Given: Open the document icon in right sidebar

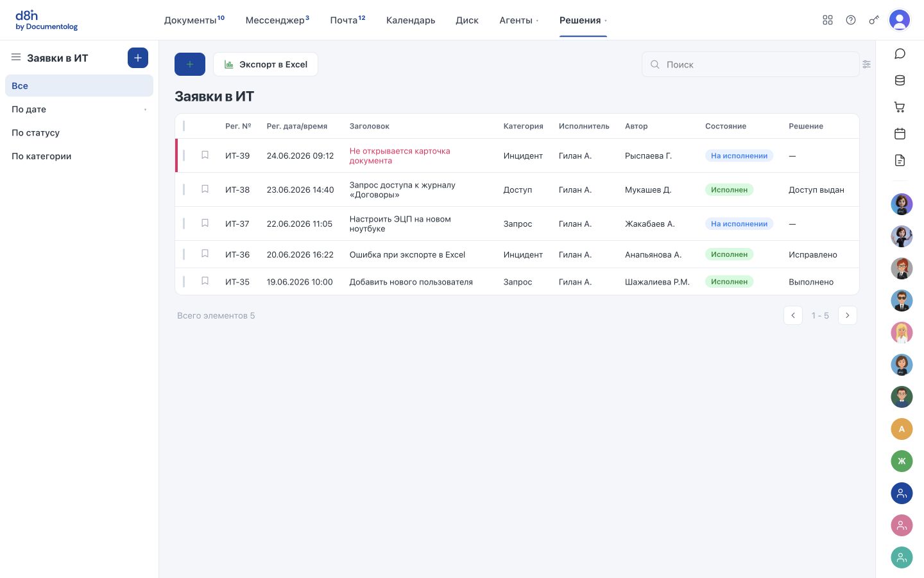Looking at the screenshot, I should pos(900,161).
